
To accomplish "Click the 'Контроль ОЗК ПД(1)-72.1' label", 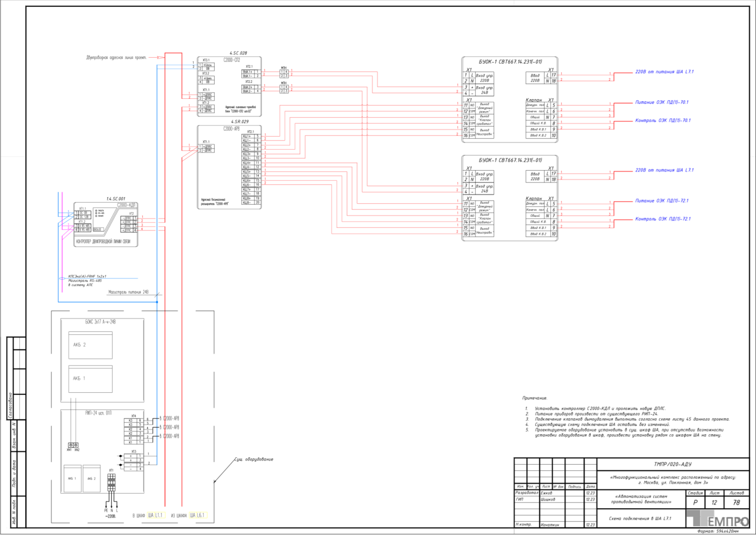I will pos(663,219).
